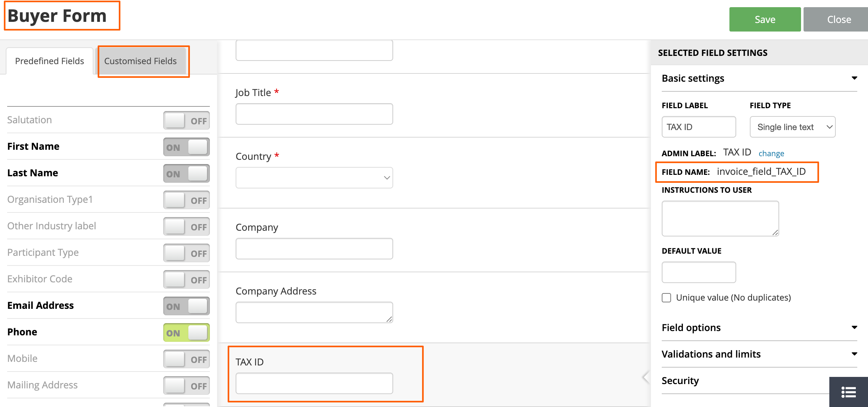Click the Field Label text box
Image resolution: width=868 pixels, height=407 pixels.
(x=699, y=127)
